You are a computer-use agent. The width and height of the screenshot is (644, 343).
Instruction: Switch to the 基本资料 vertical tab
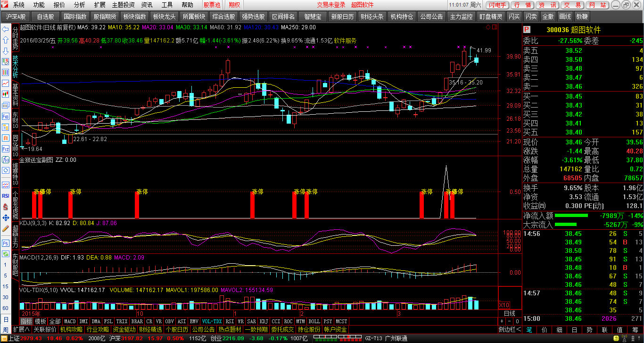(x=16, y=94)
